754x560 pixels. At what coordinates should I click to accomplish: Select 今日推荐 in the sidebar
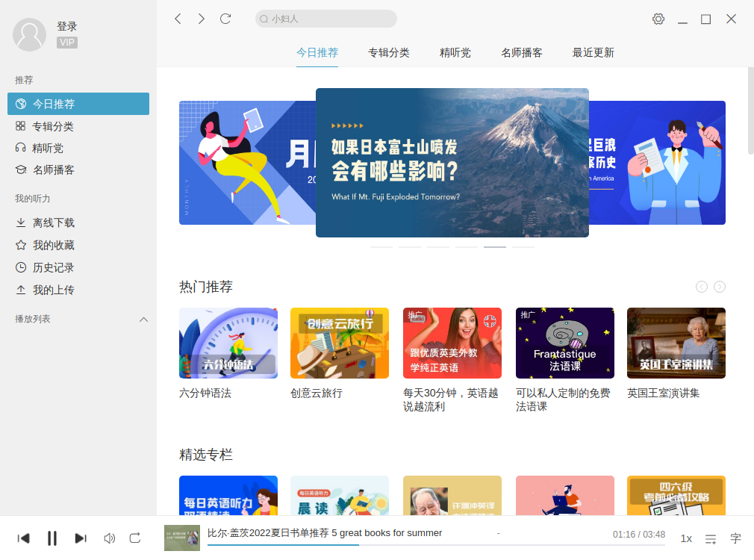(78, 104)
